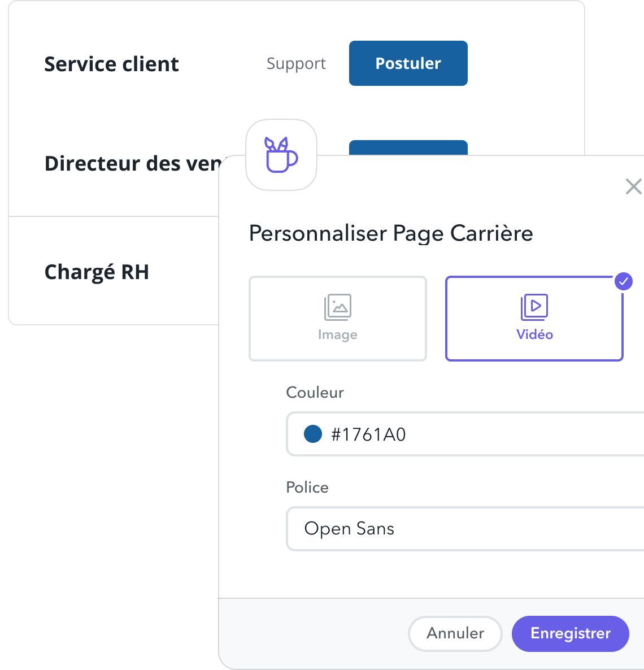Click the partially hidden blue button for Directeur
The image size is (644, 670).
408,148
